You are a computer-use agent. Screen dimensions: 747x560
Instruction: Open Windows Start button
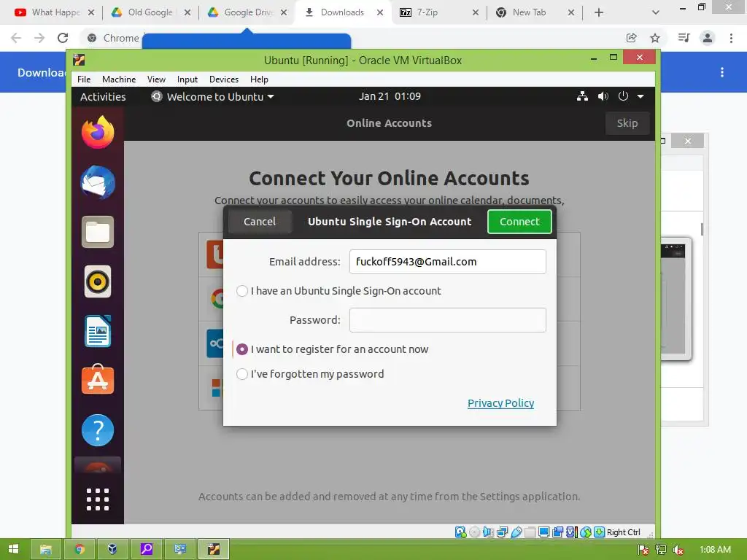pos(13,550)
